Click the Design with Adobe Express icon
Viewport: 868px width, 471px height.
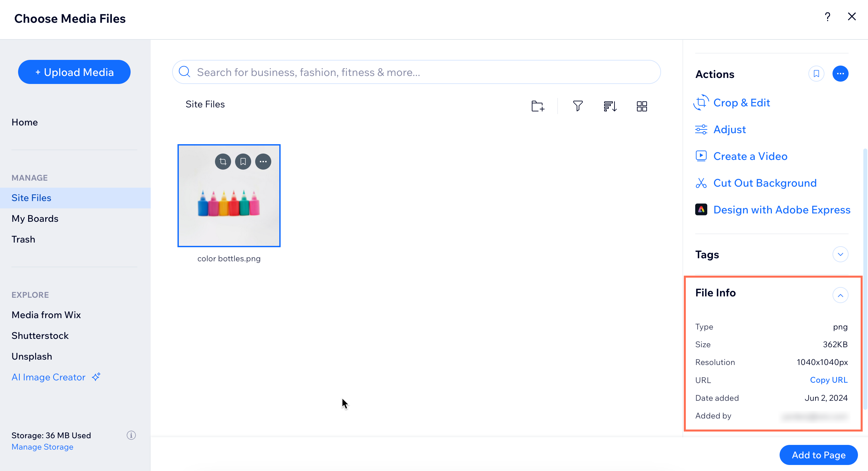coord(701,210)
